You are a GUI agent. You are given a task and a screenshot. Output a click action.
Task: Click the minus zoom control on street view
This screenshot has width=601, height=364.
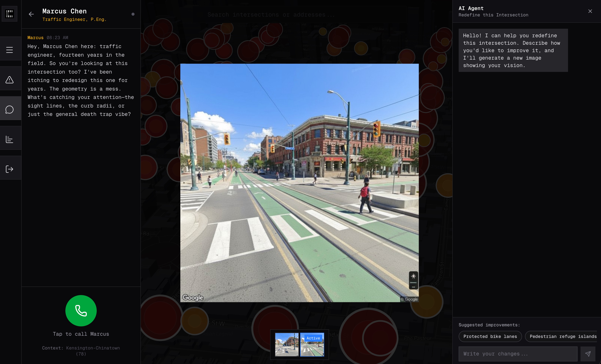point(413,287)
